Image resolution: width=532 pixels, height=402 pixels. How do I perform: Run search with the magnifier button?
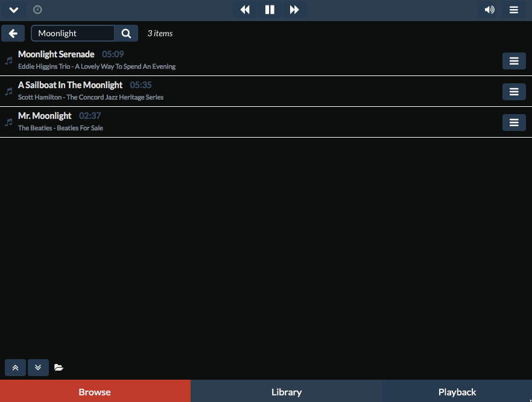click(x=126, y=33)
